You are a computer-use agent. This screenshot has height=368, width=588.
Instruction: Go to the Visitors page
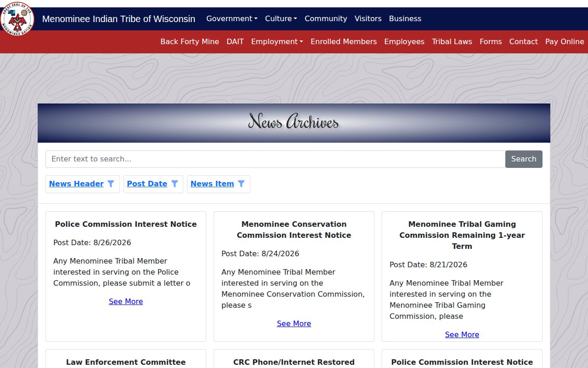(x=368, y=18)
